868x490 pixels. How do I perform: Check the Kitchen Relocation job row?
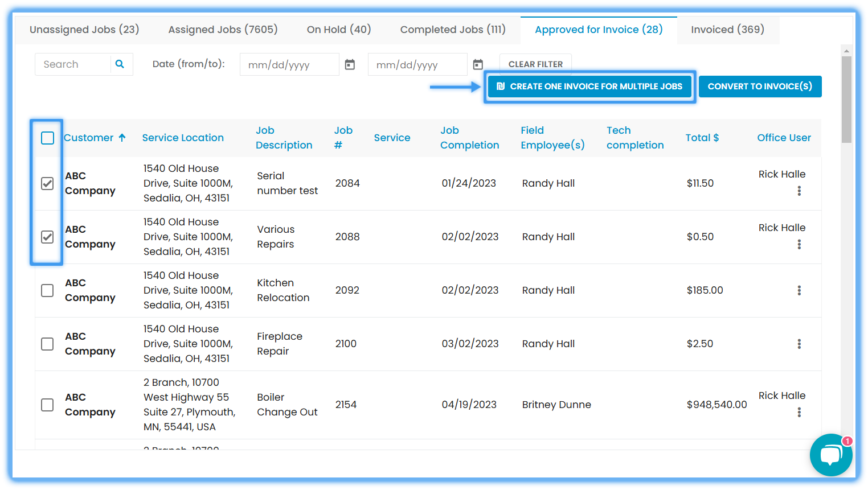point(47,290)
